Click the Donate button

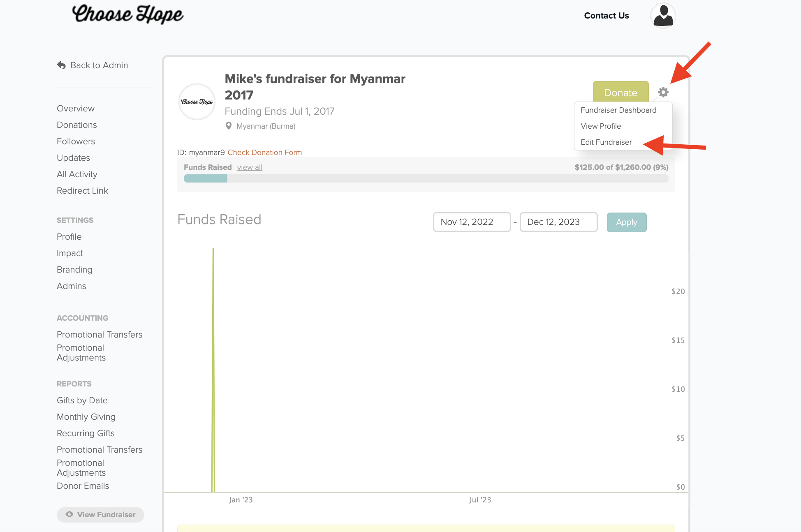[620, 93]
